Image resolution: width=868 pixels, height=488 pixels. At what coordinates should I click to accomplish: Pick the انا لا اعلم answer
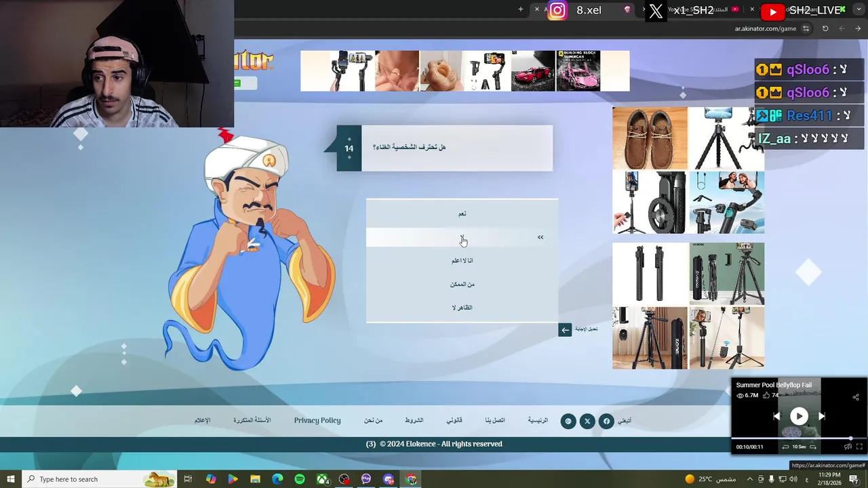(462, 260)
